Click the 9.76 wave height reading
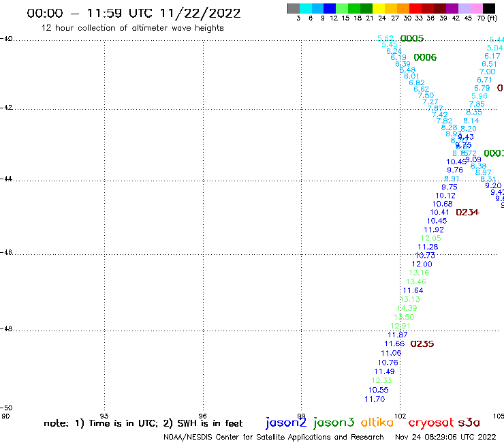Screen dimensions: 504x443 click(455, 170)
